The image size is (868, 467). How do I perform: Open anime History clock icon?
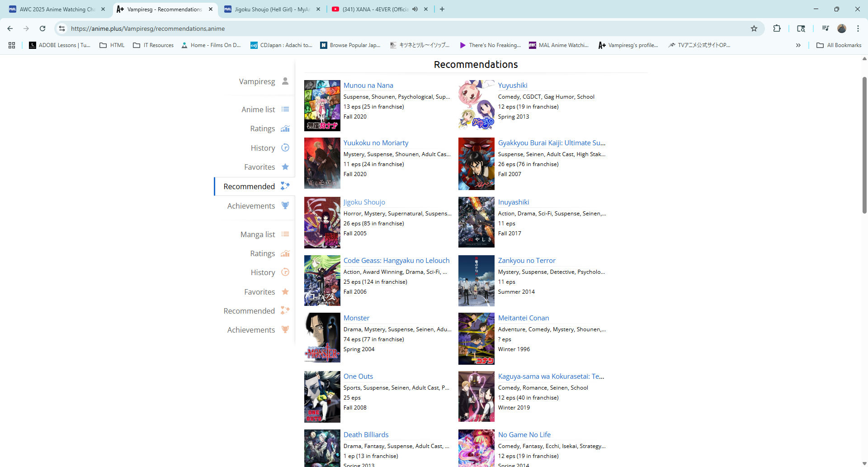coord(285,148)
